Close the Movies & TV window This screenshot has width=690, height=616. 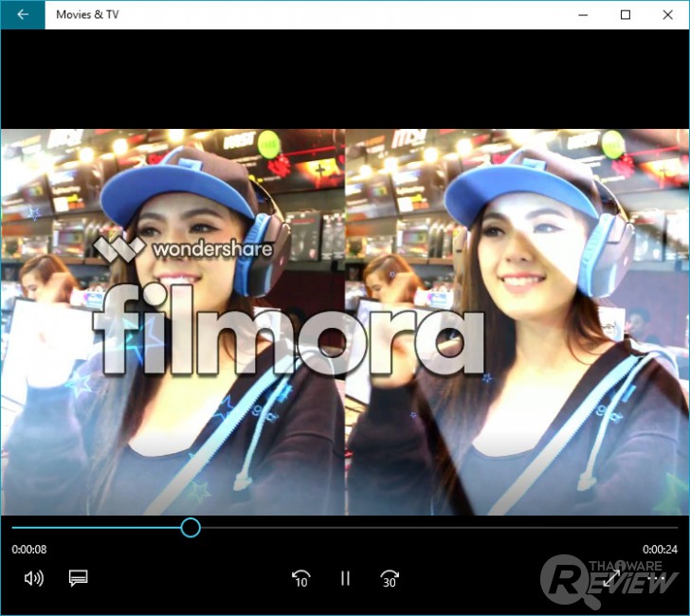pyautogui.click(x=667, y=15)
